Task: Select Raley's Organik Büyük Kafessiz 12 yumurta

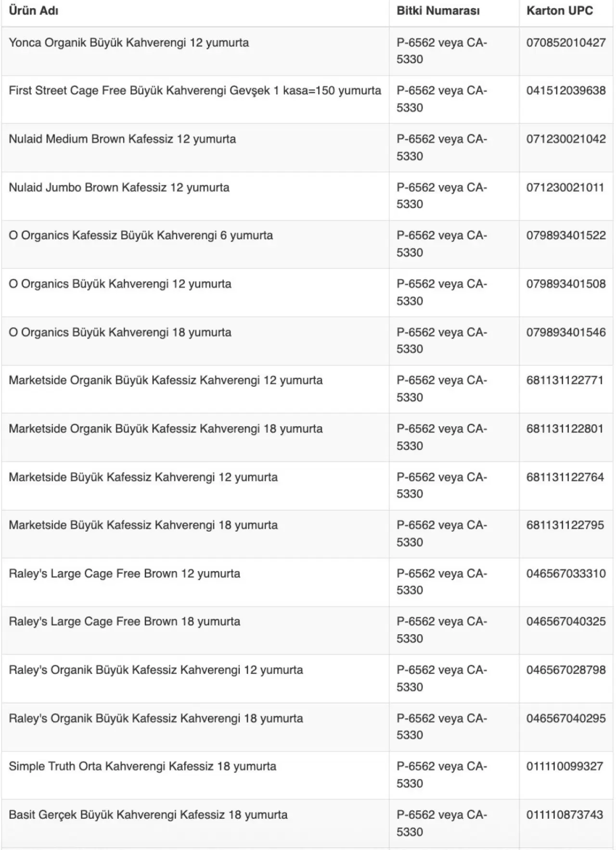Action: coord(156,670)
